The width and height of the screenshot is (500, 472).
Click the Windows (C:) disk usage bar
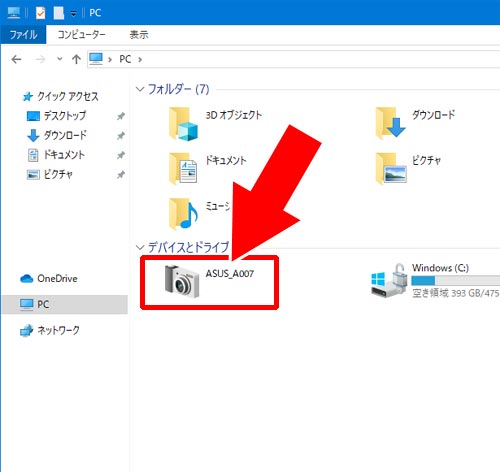(456, 280)
